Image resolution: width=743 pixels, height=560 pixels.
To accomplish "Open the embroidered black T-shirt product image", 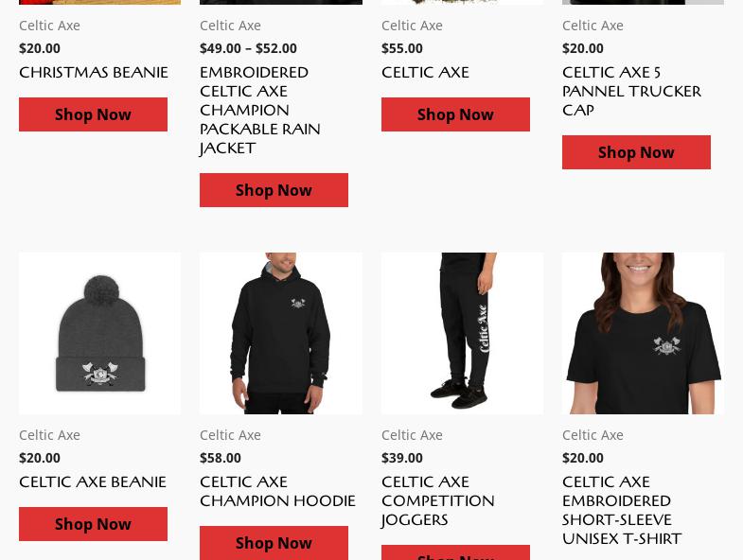I will (643, 333).
